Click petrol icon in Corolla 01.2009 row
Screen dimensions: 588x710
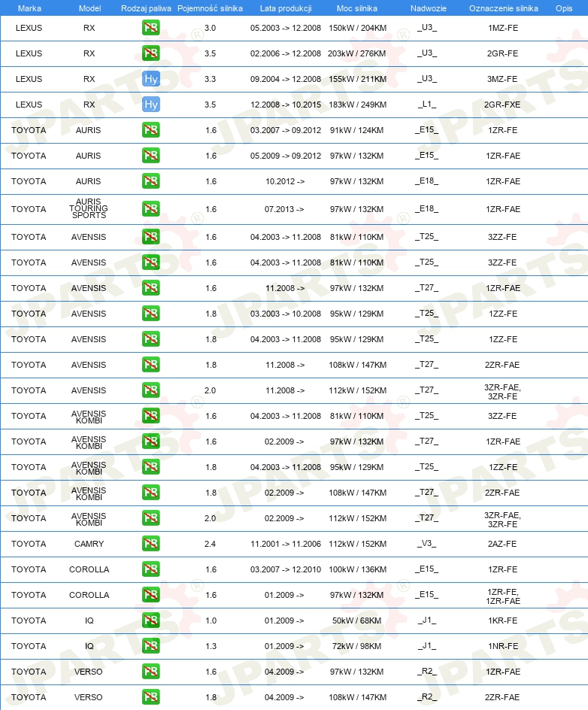[x=150, y=595]
